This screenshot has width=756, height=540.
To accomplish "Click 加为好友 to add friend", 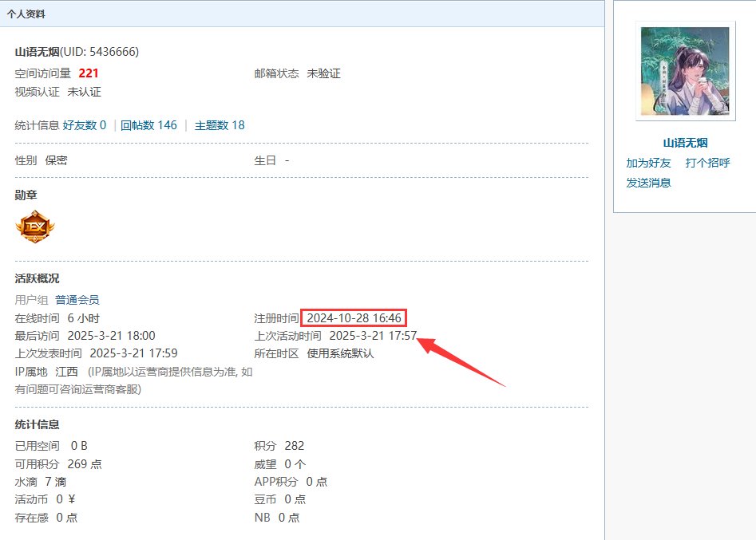I will [648, 163].
